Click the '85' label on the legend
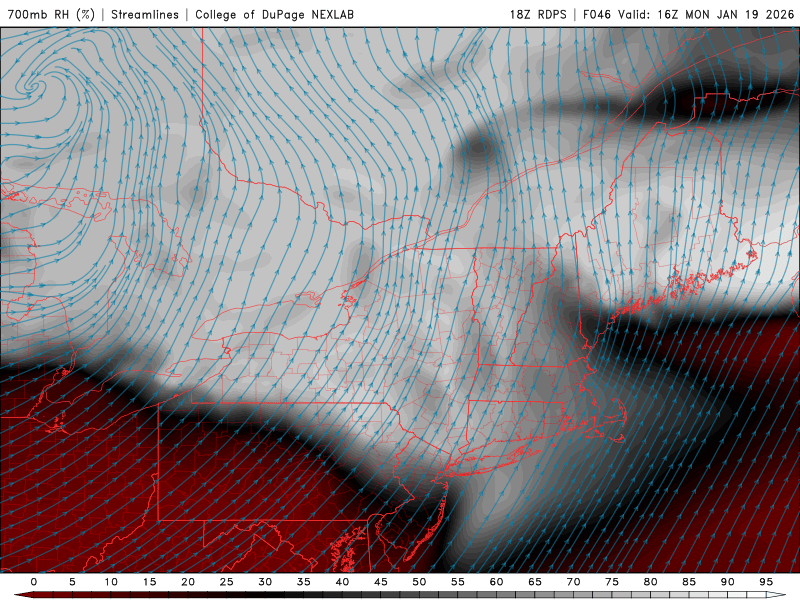800x600 pixels. coord(689,582)
